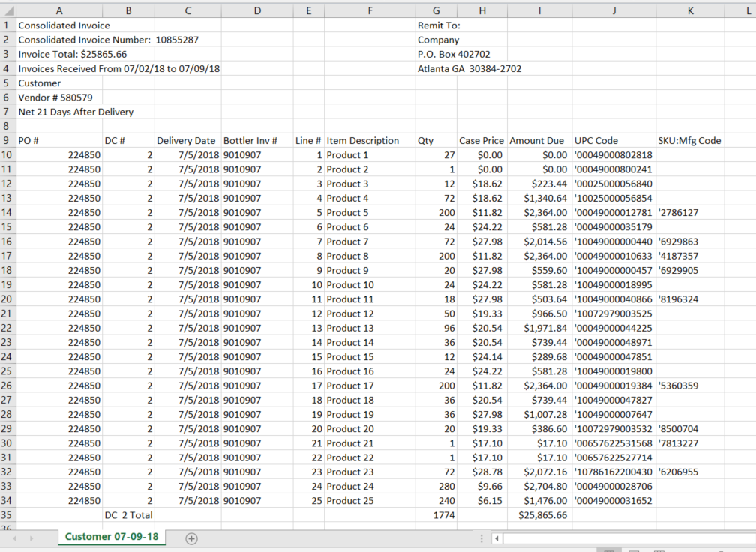This screenshot has height=552, width=756.
Task: Click the horizontal scrollbar left arrow
Action: tap(496, 538)
